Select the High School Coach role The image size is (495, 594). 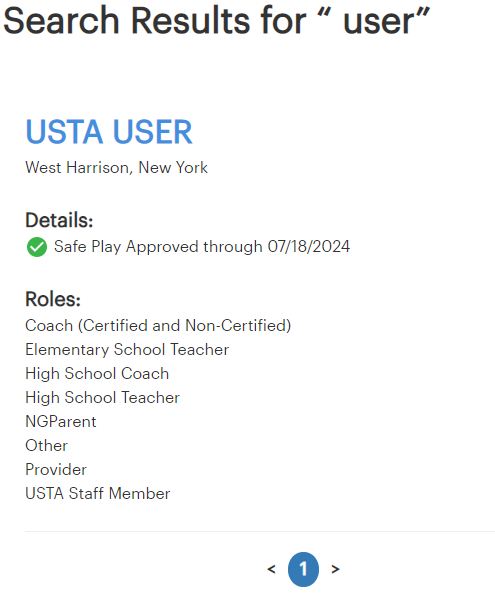click(x=97, y=374)
